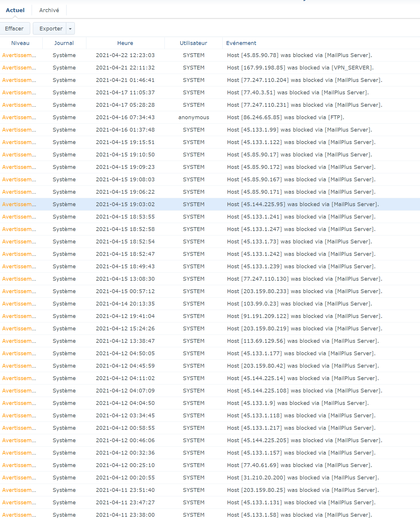Select the event for host 45.133.1.242
The image size is (420, 520).
pos(301,254)
